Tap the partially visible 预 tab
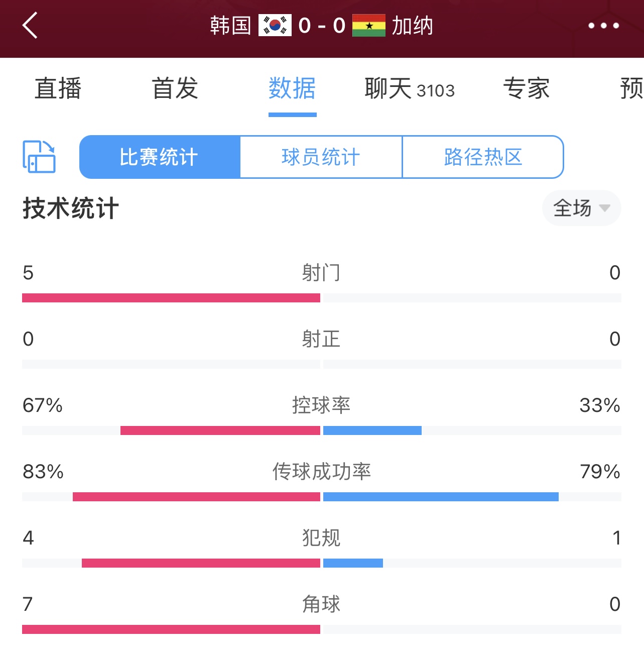 coord(632,88)
